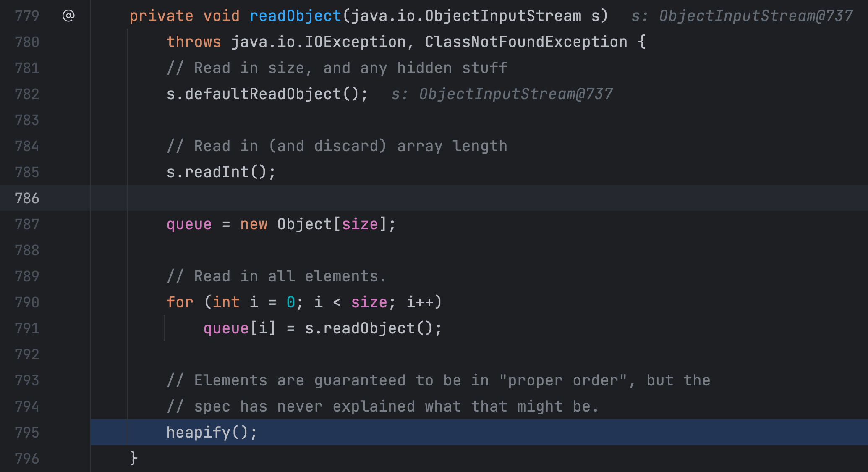Click the 'int' keyword on line 790
This screenshot has width=868, height=472.
(x=226, y=302)
